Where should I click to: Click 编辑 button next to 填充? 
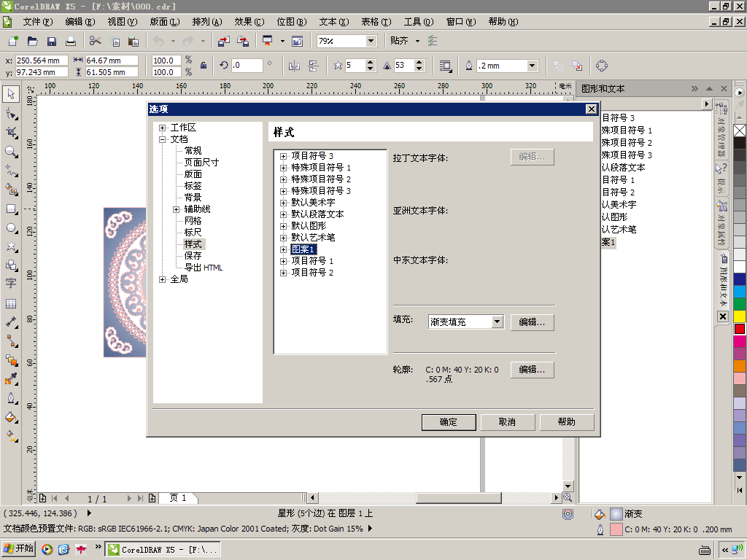click(x=532, y=322)
